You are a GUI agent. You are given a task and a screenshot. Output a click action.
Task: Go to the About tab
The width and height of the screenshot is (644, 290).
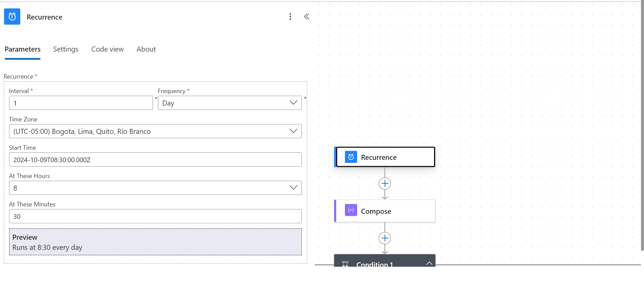click(146, 49)
